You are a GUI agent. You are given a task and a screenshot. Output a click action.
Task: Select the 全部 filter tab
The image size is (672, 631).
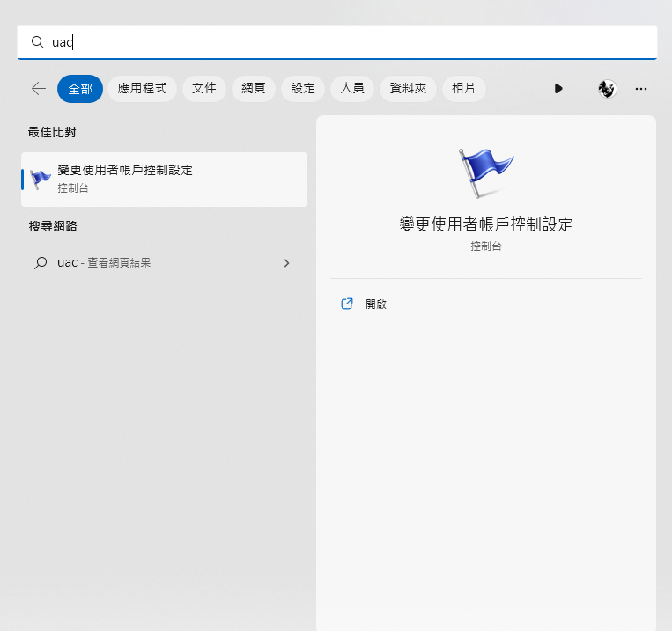pos(80,89)
